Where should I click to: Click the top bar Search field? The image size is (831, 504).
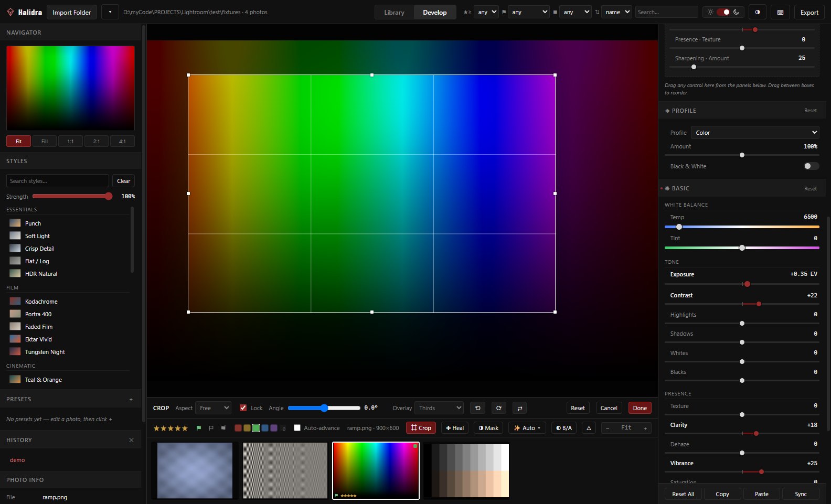[666, 12]
